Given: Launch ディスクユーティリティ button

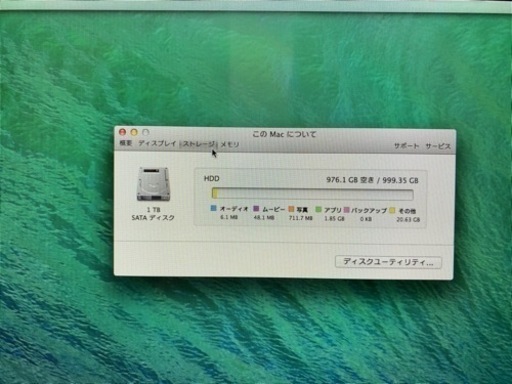Looking at the screenshot, I should coord(388,262).
